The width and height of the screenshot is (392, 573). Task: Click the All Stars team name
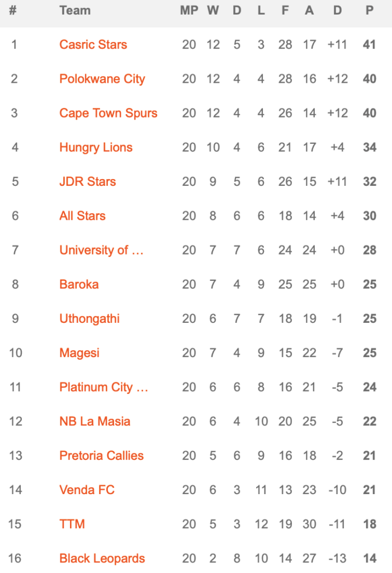(x=82, y=216)
